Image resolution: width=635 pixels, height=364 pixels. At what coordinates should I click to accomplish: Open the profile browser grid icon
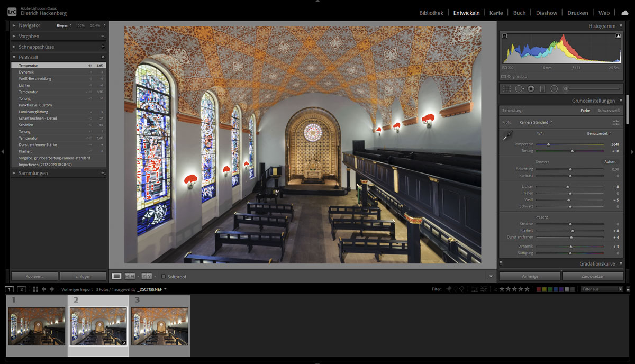tap(616, 122)
